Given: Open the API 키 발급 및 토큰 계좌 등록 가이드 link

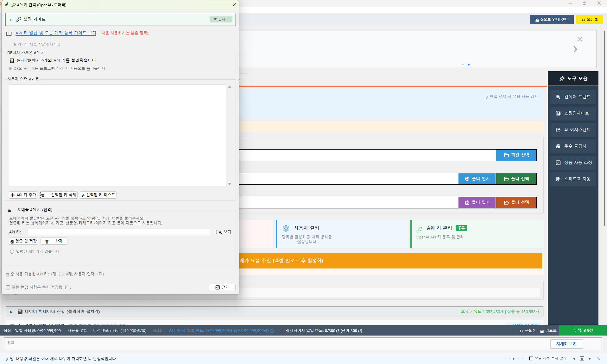Looking at the screenshot, I should tap(56, 33).
